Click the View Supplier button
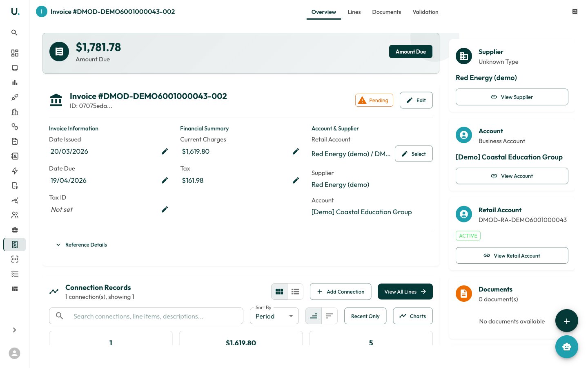This screenshot has width=588, height=368. coord(512,97)
